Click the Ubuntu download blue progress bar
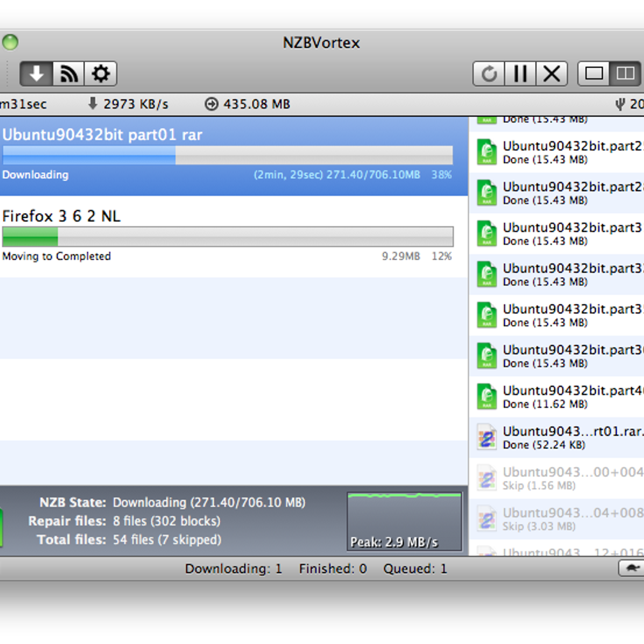The image size is (644, 644). click(x=228, y=156)
